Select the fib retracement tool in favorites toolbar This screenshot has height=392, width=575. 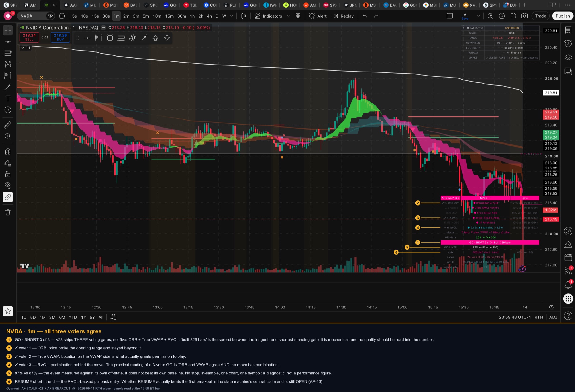[x=121, y=38]
